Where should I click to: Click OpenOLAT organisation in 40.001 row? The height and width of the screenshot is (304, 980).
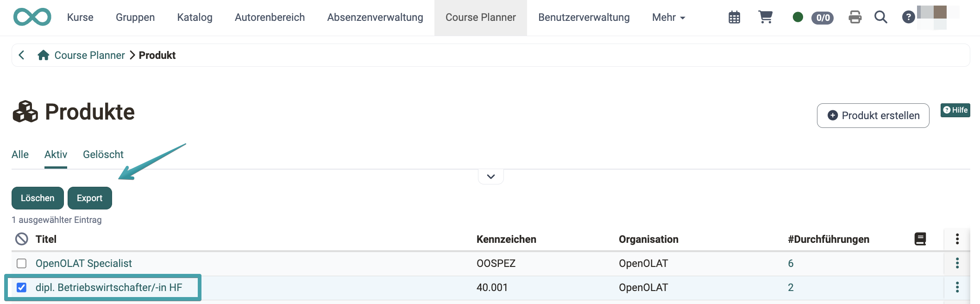[x=643, y=287]
